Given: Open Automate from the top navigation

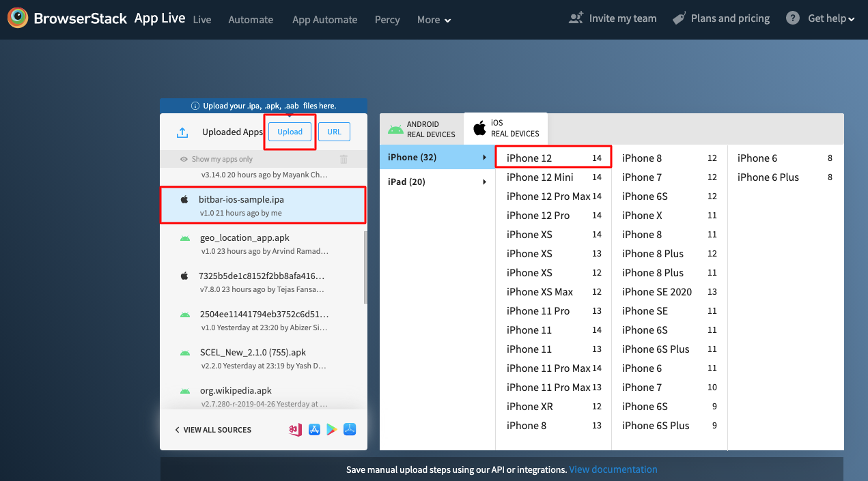Looking at the screenshot, I should 251,20.
